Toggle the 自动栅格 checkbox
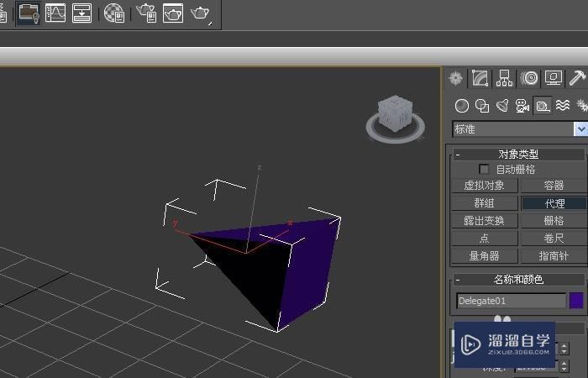 pyautogui.click(x=484, y=170)
